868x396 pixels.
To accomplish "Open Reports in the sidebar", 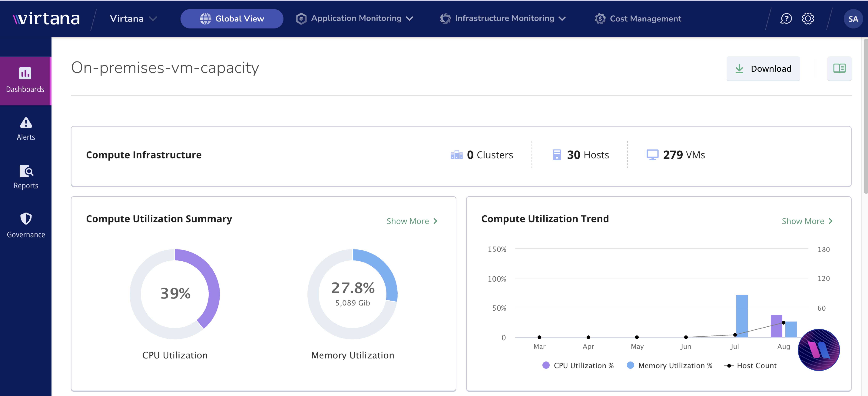I will click(x=26, y=177).
